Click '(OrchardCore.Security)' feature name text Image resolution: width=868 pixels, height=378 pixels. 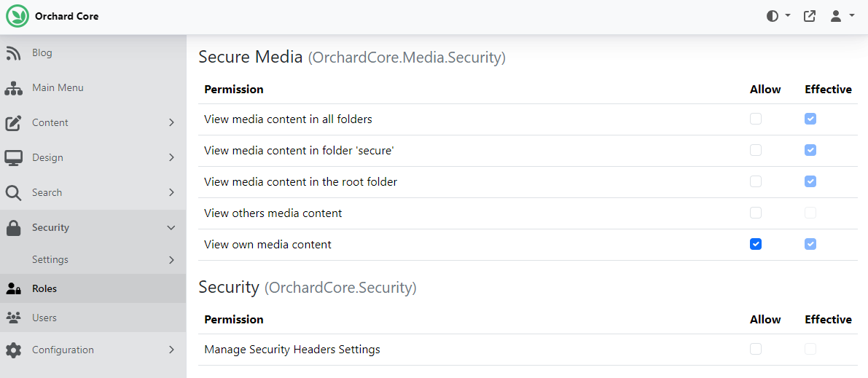tap(340, 288)
